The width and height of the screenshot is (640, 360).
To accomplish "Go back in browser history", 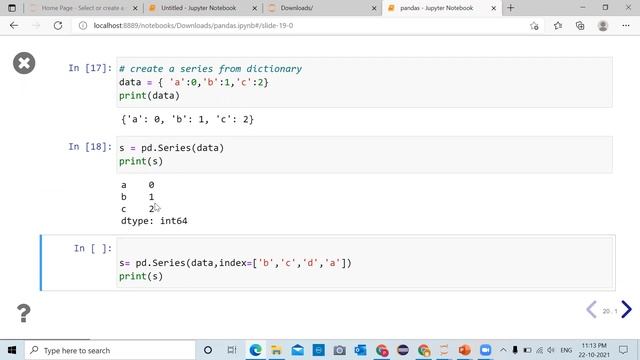I will pos(14,25).
